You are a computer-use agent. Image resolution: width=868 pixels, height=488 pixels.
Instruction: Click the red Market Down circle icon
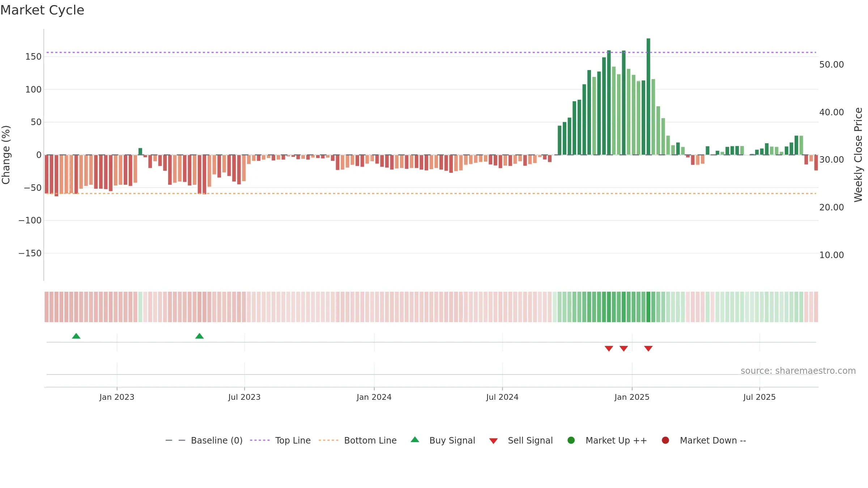pos(665,440)
